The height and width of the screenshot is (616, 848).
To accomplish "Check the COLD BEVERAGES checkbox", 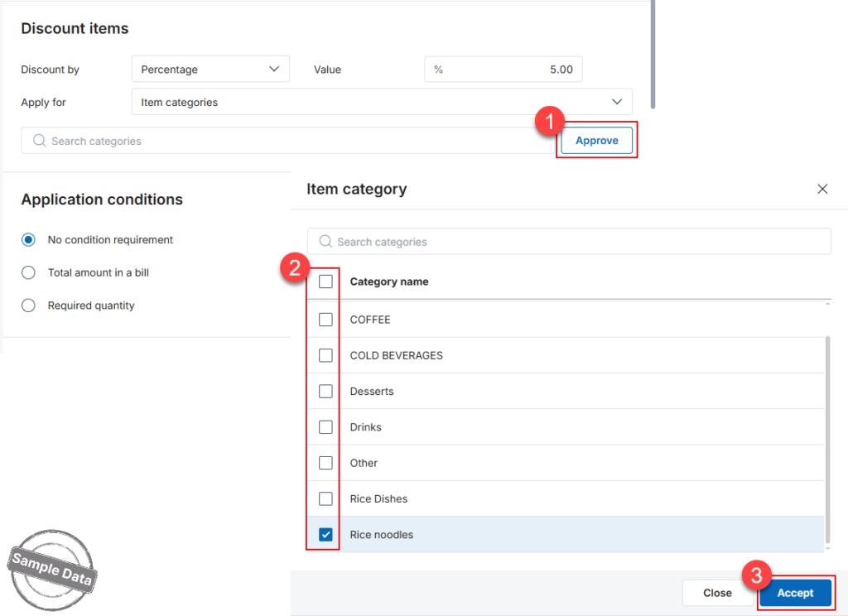I will point(325,355).
